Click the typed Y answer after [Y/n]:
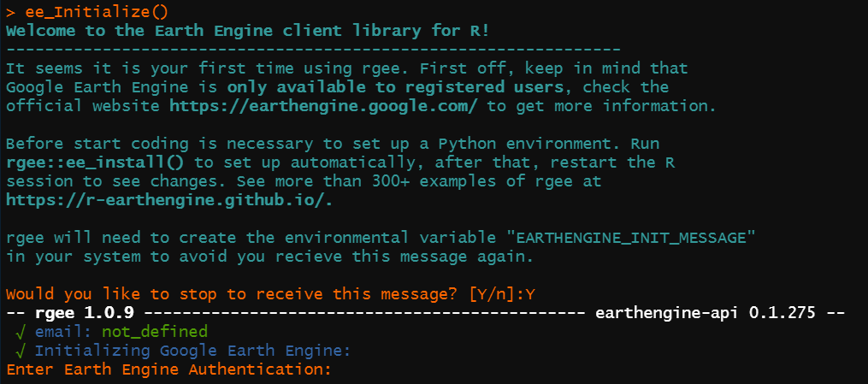 point(530,294)
